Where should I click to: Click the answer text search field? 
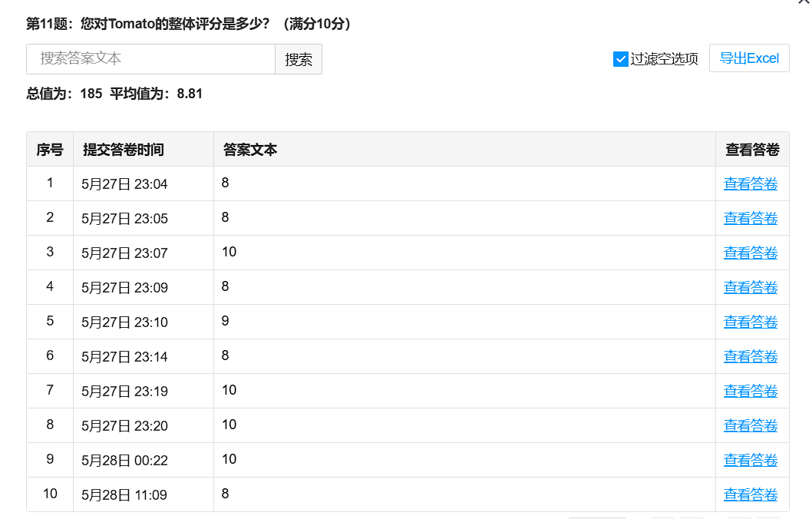(150, 59)
